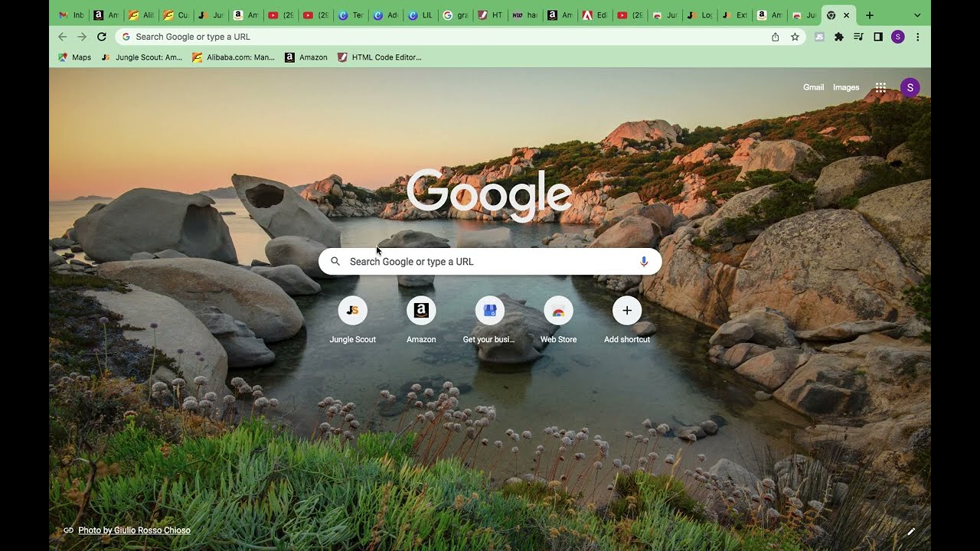Open the Jungle Scout extension icon in toolbar
The image size is (980, 551).
(819, 37)
